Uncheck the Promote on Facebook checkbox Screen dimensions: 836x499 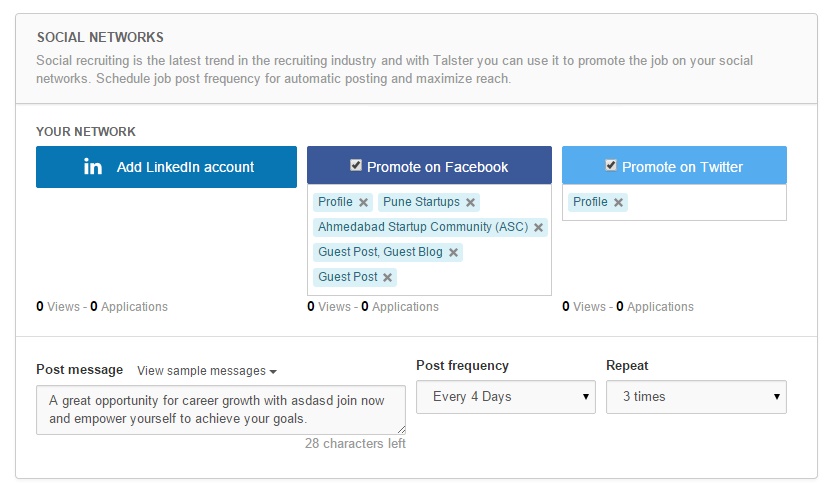[x=357, y=166]
